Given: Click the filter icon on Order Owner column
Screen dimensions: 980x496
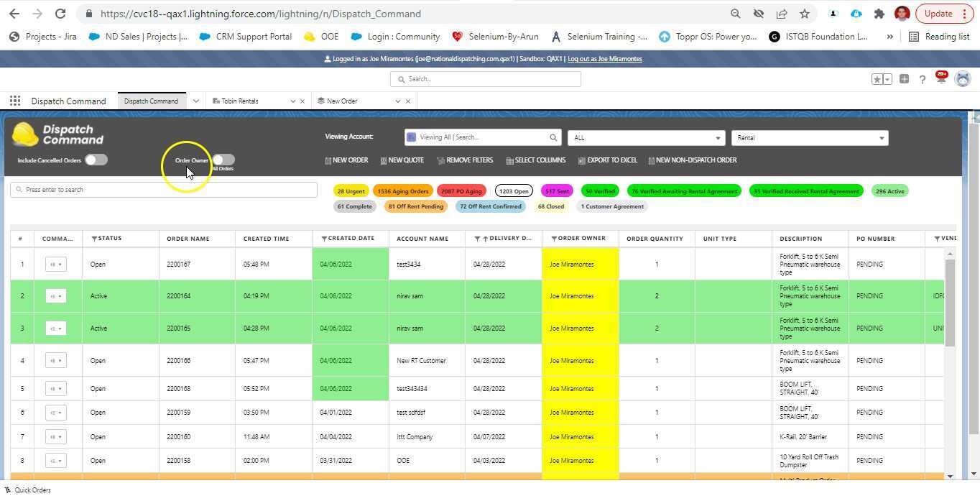Looking at the screenshot, I should pyautogui.click(x=554, y=239).
